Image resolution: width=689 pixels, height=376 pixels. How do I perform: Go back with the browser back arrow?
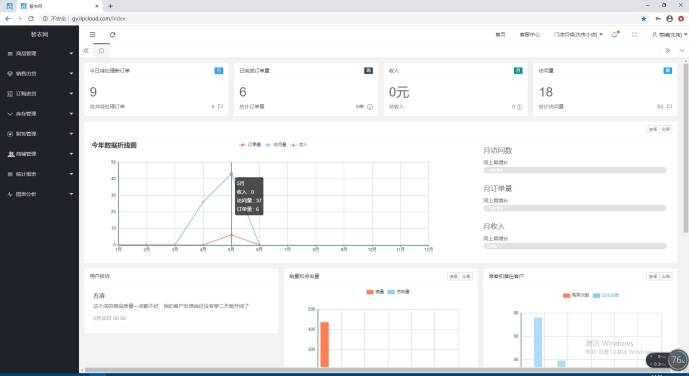7,18
